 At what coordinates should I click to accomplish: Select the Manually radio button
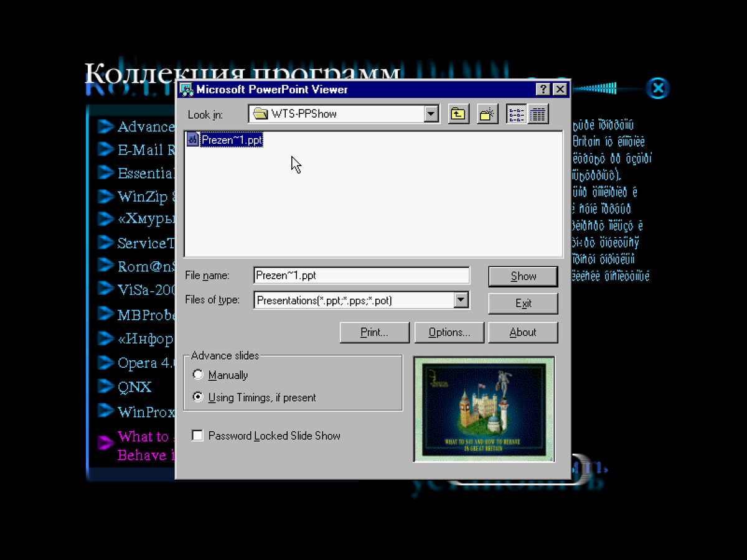coord(198,375)
